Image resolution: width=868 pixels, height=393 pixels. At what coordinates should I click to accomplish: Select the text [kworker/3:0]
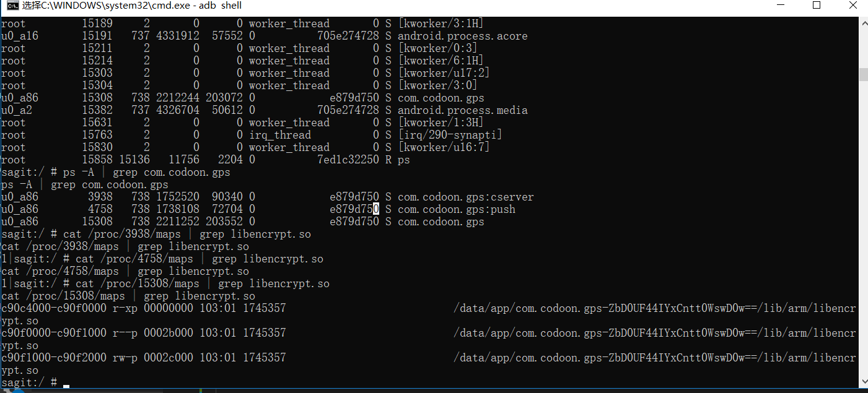point(437,85)
